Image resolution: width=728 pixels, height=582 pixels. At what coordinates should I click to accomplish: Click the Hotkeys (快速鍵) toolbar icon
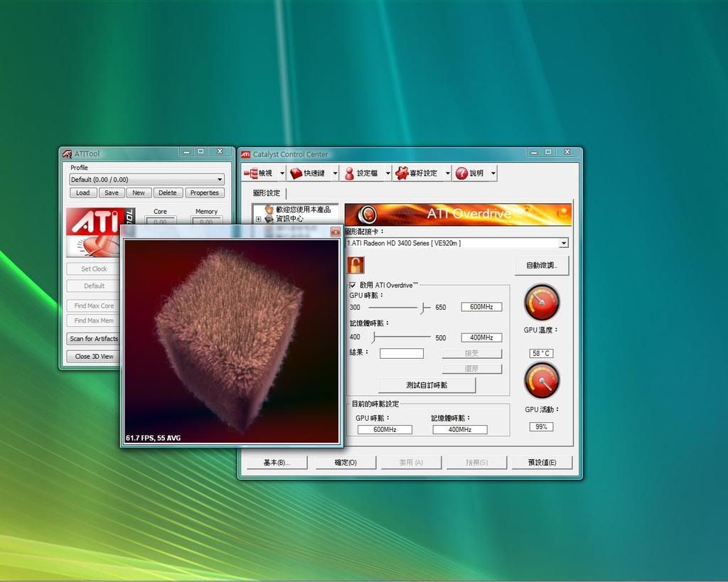tap(296, 173)
